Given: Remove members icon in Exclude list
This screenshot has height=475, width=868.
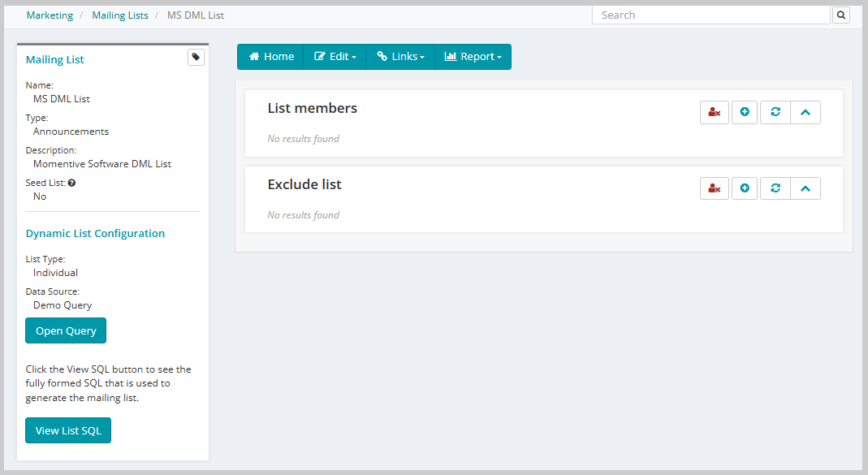Looking at the screenshot, I should coord(714,188).
